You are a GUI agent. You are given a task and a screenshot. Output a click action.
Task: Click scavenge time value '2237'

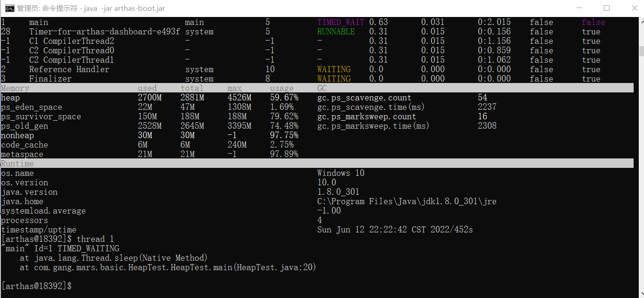(x=487, y=107)
